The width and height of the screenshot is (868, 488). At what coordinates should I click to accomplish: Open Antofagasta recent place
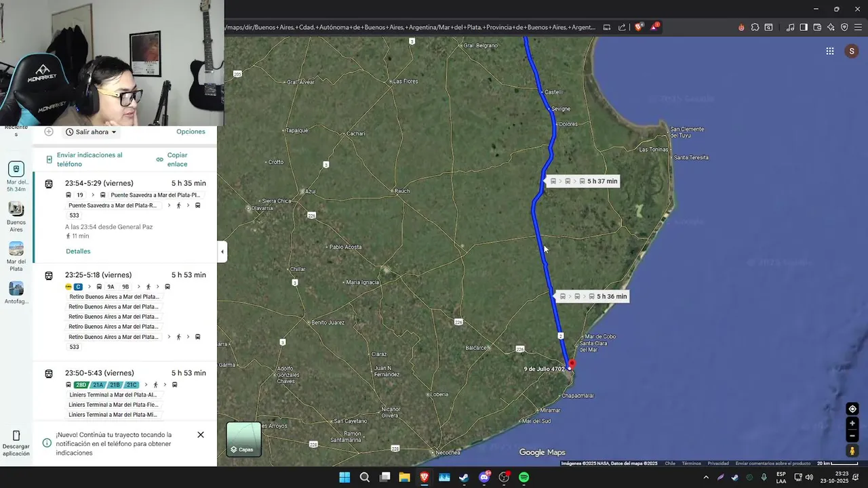click(16, 293)
